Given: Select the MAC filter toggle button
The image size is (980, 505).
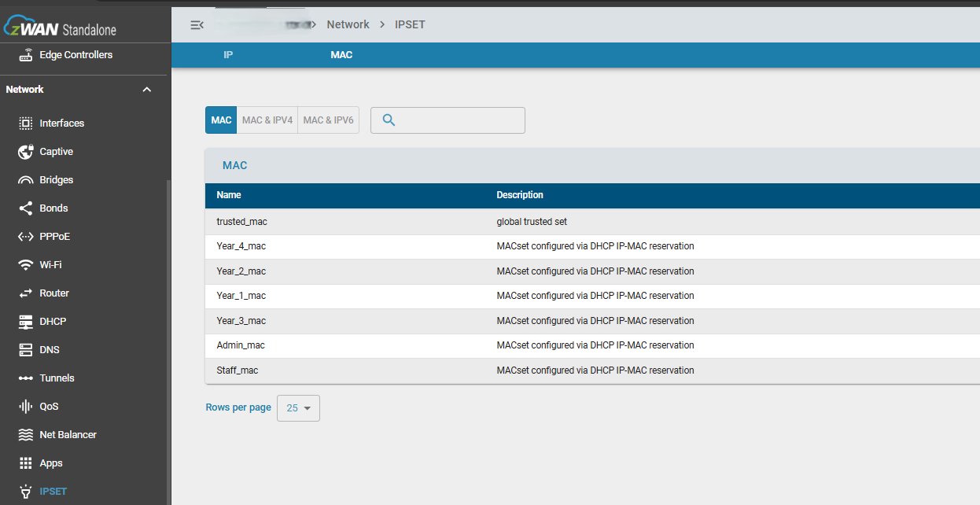Looking at the screenshot, I should click(x=221, y=120).
